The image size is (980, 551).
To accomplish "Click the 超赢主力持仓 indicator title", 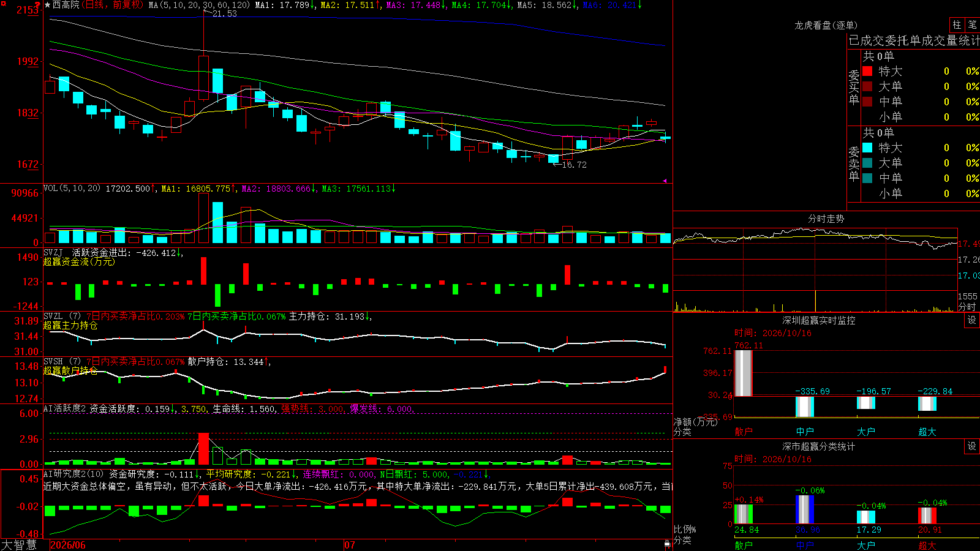I will click(70, 325).
